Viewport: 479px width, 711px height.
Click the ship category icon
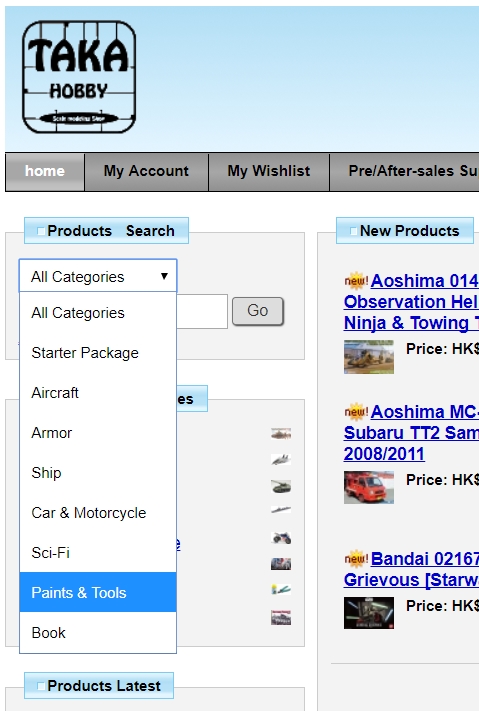[281, 510]
